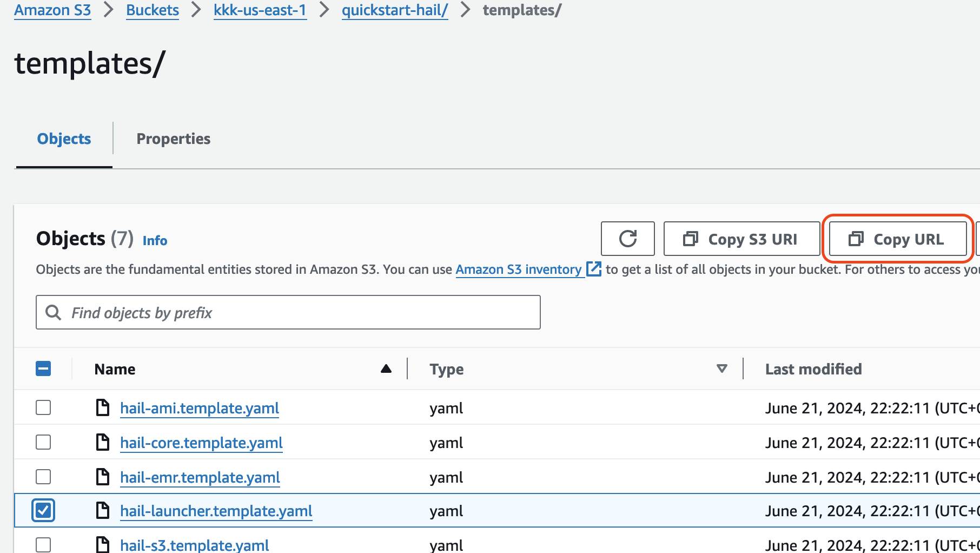Open the hail-s3.template.yaml object link
The image size is (980, 553).
click(195, 544)
